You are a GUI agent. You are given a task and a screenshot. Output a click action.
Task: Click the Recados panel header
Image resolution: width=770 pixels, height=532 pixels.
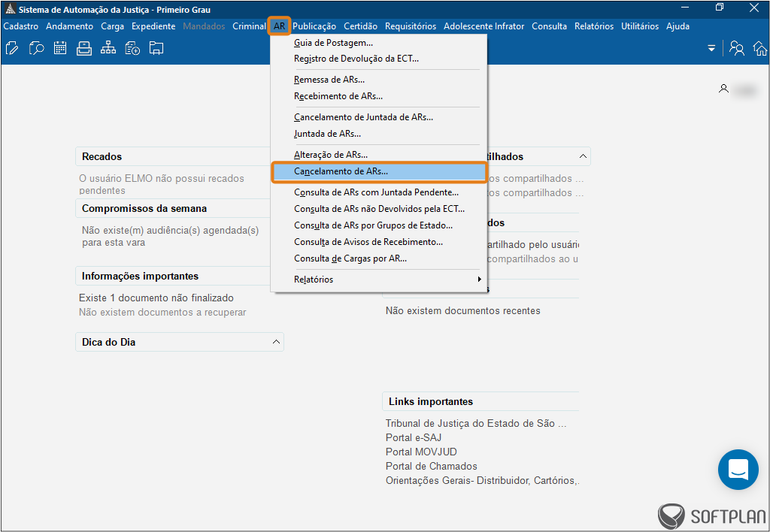pyautogui.click(x=173, y=156)
